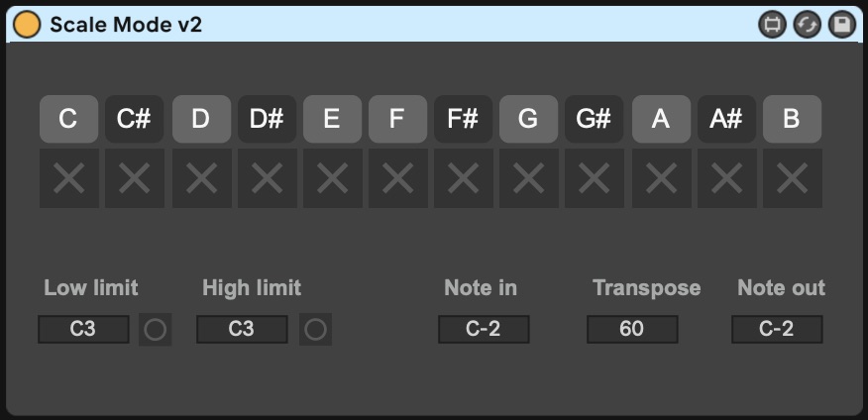868x420 pixels.
Task: Select the G# note button
Action: pos(594,119)
